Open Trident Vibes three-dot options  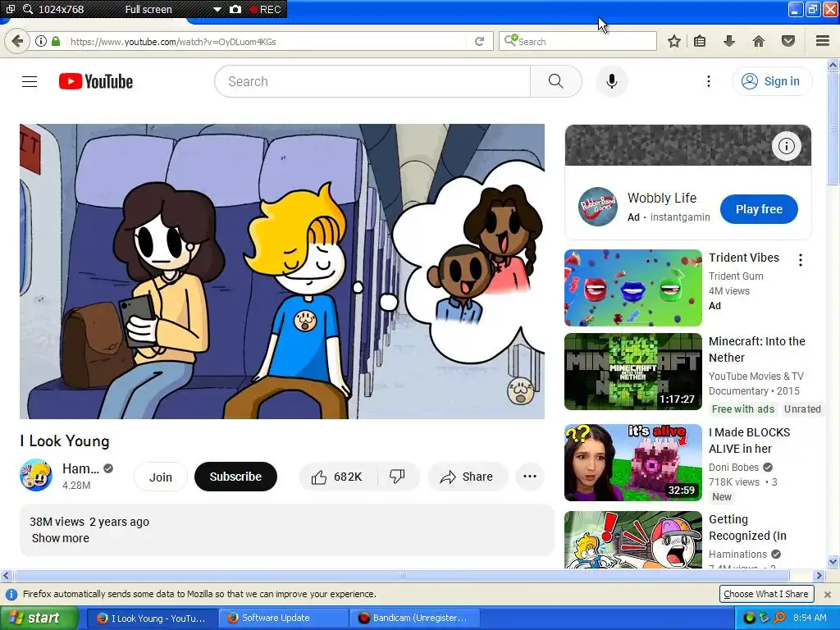[801, 260]
